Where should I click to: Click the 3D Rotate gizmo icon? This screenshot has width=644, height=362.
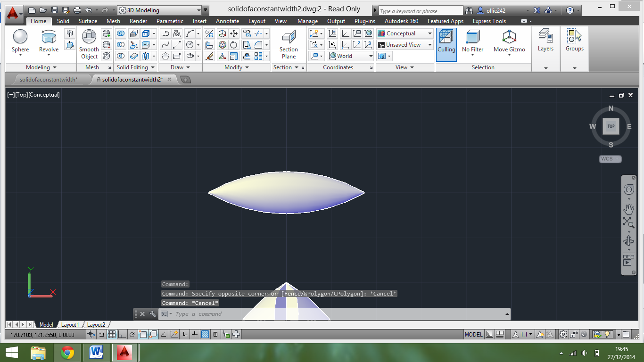point(222,45)
